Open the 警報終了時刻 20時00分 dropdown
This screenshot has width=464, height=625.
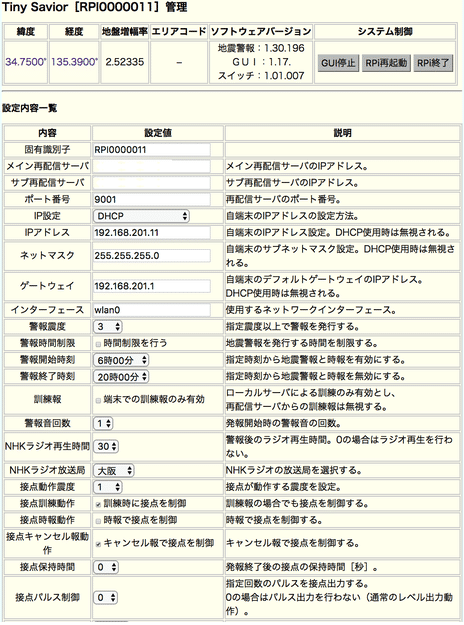pyautogui.click(x=121, y=377)
